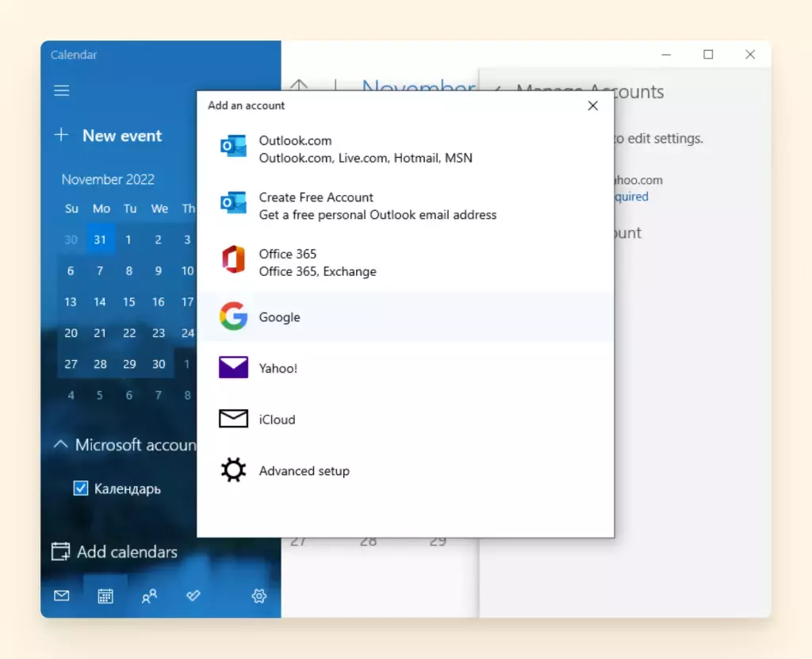
Task: Click the Yahoo purple envelope icon
Action: 234,367
